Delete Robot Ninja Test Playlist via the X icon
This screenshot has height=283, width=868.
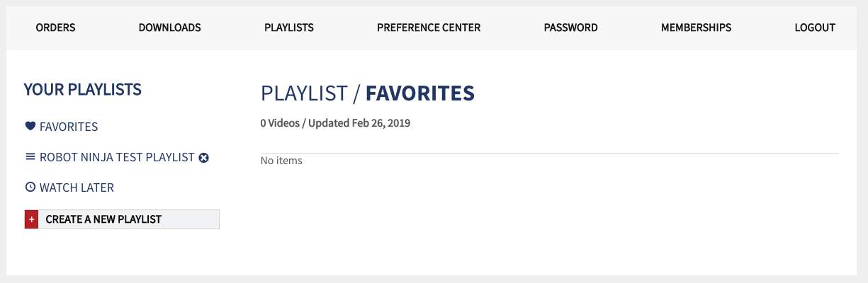click(x=203, y=158)
